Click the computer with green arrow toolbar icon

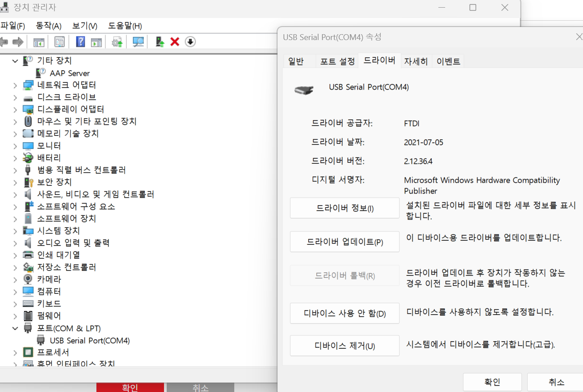tap(160, 42)
